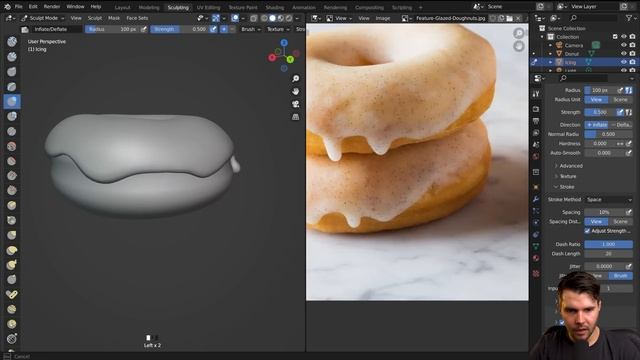Select the Layer sculpt brush
640x360 pixels.
(x=12, y=87)
